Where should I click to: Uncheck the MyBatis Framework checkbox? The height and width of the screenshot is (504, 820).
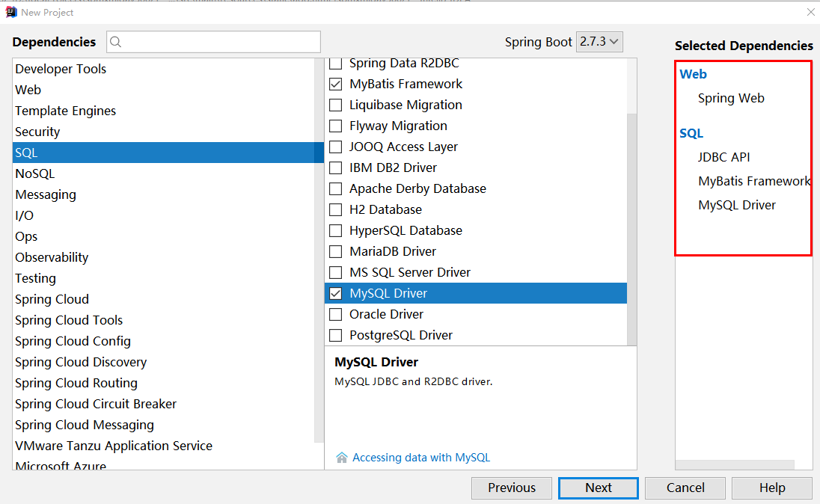(336, 84)
